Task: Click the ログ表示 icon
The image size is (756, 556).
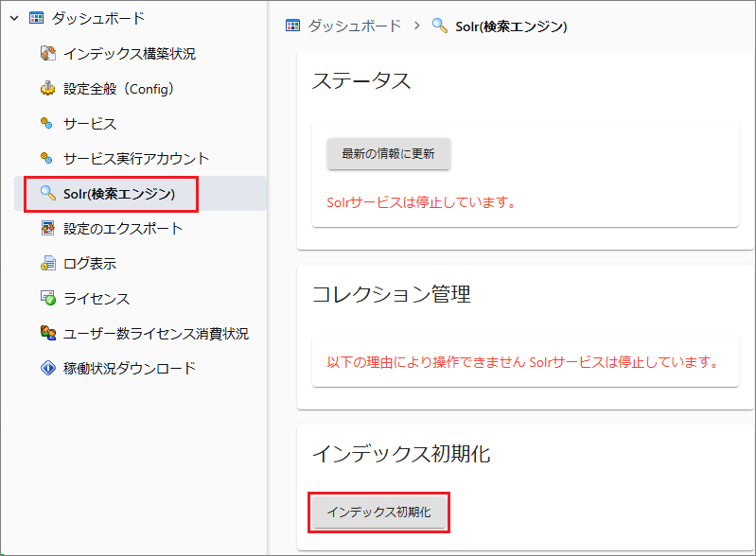Action: (x=48, y=264)
